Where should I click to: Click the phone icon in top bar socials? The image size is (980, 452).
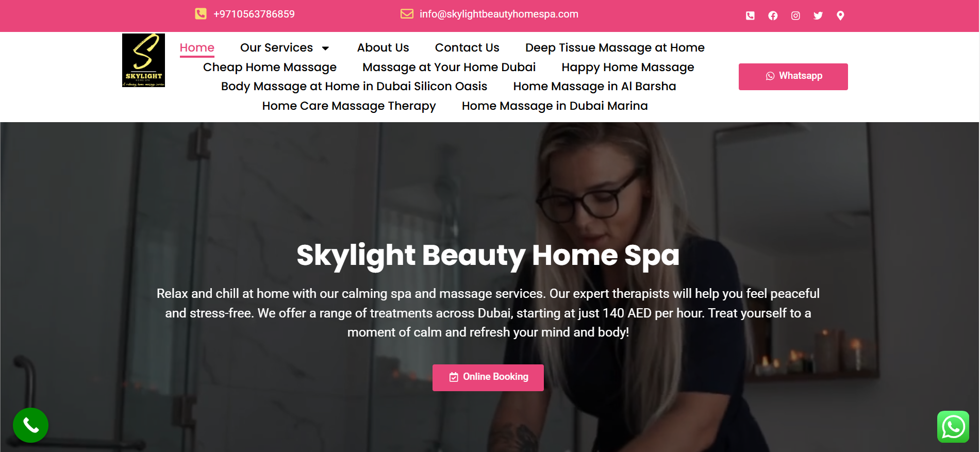(750, 15)
